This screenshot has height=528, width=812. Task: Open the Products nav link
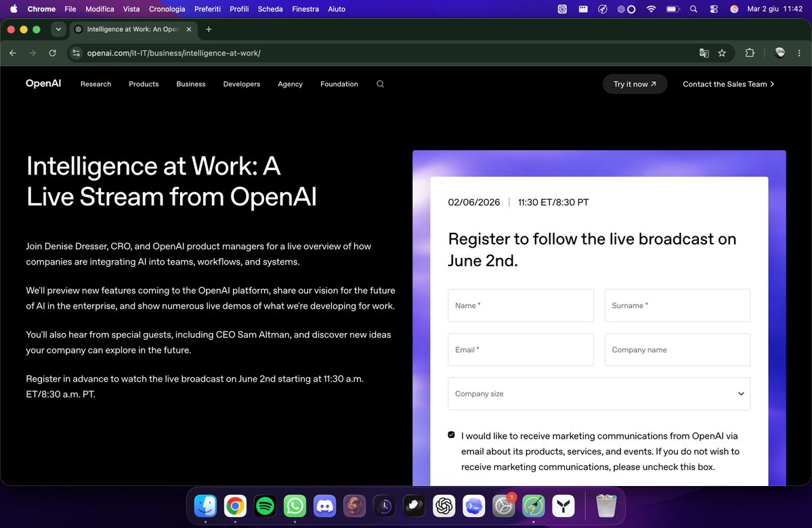tap(144, 84)
